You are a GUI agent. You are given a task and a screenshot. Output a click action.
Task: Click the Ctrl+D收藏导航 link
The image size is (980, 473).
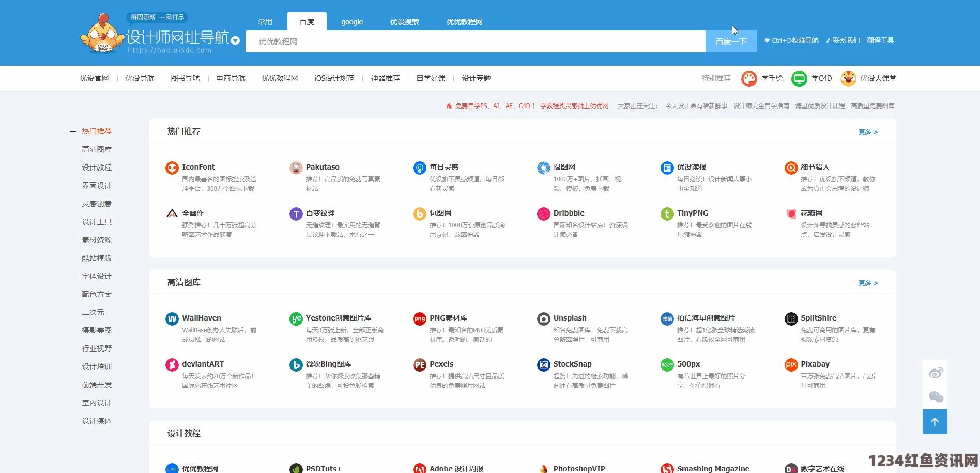791,40
